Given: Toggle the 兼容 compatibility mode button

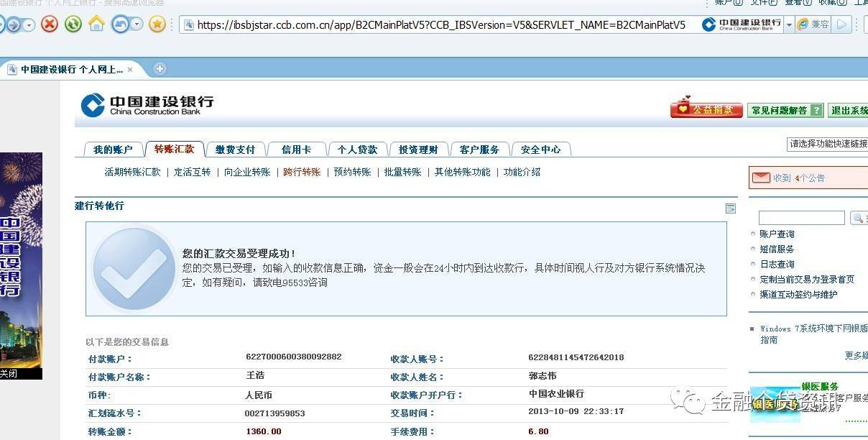Looking at the screenshot, I should (x=813, y=25).
